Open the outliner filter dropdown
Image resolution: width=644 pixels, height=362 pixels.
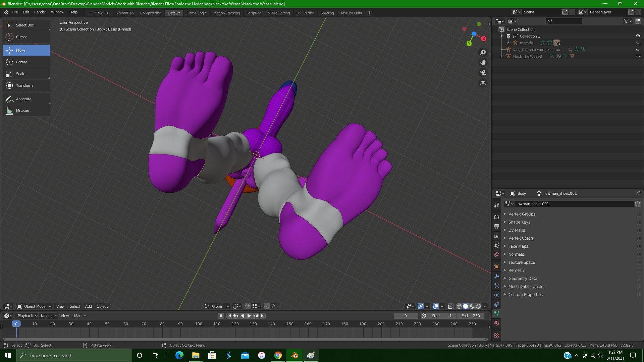click(628, 21)
